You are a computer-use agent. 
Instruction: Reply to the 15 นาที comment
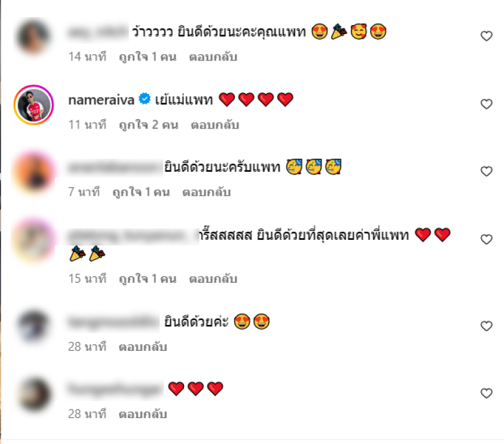tap(213, 279)
